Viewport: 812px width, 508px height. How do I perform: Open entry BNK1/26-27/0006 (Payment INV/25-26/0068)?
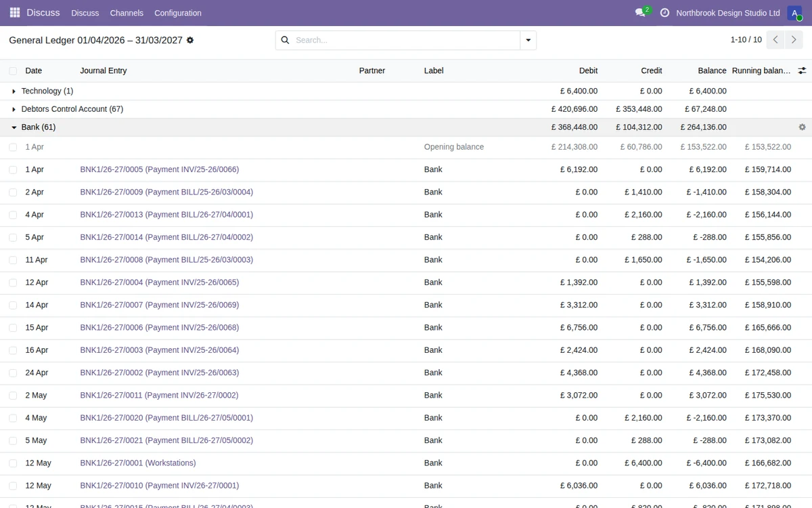pyautogui.click(x=160, y=328)
